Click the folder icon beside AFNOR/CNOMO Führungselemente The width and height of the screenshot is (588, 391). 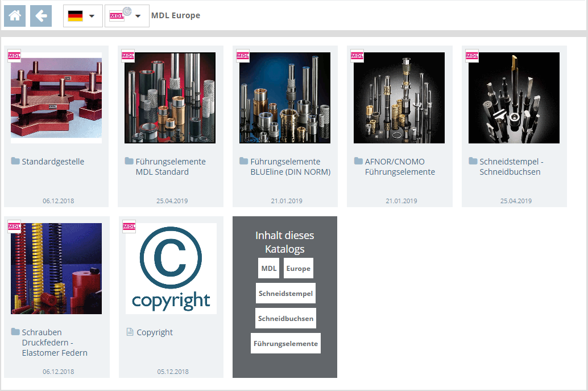358,162
